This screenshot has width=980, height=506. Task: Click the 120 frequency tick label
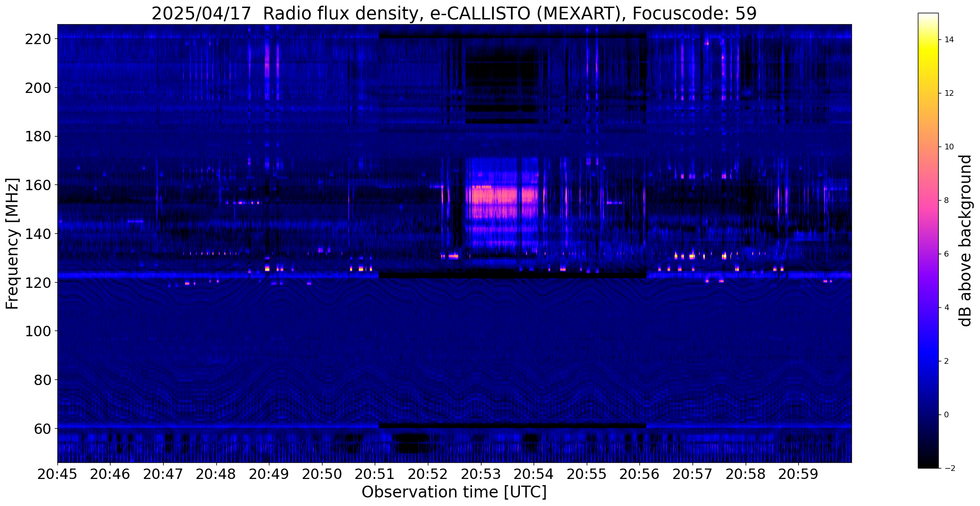pos(39,283)
